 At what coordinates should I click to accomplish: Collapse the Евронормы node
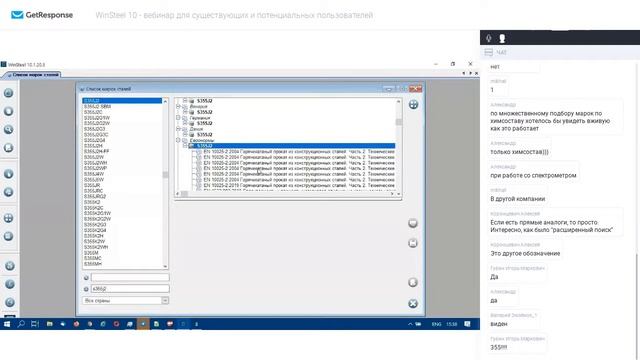tap(178, 140)
